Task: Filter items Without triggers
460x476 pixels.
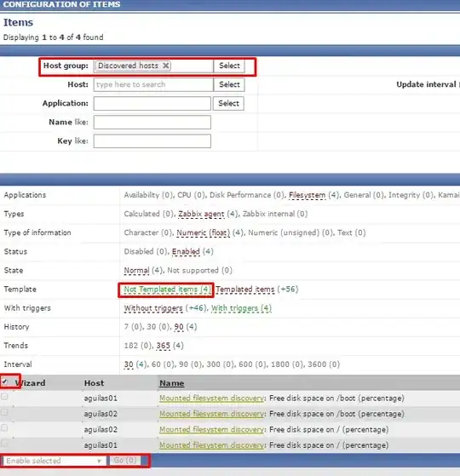Action: click(x=153, y=308)
